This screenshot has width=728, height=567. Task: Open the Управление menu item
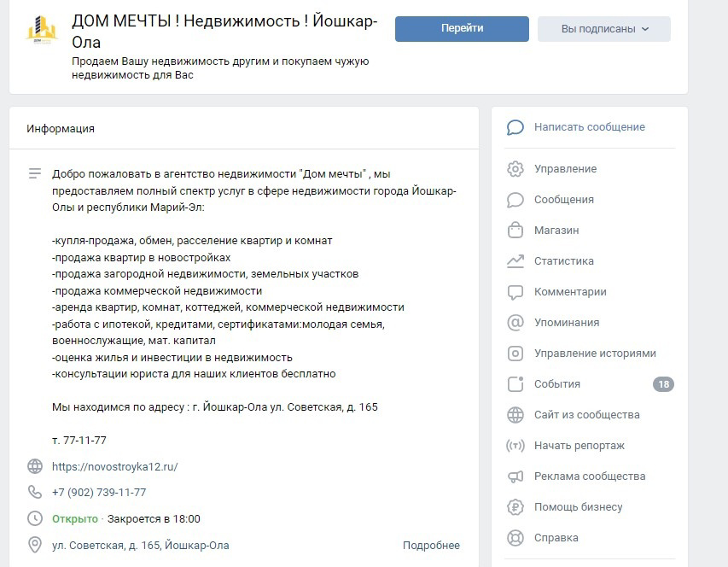[565, 169]
